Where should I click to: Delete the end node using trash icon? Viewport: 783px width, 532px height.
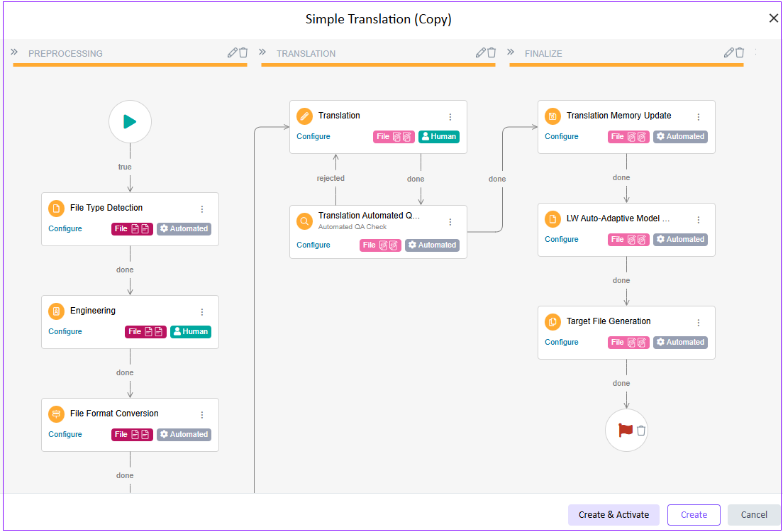tap(641, 431)
